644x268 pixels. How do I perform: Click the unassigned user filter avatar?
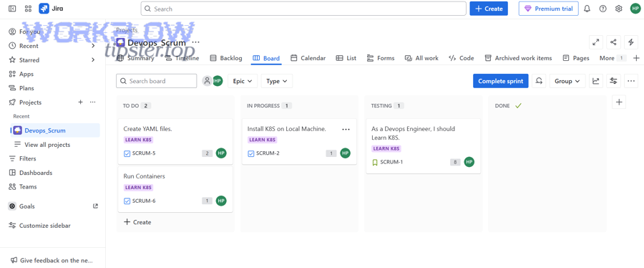[x=208, y=81]
